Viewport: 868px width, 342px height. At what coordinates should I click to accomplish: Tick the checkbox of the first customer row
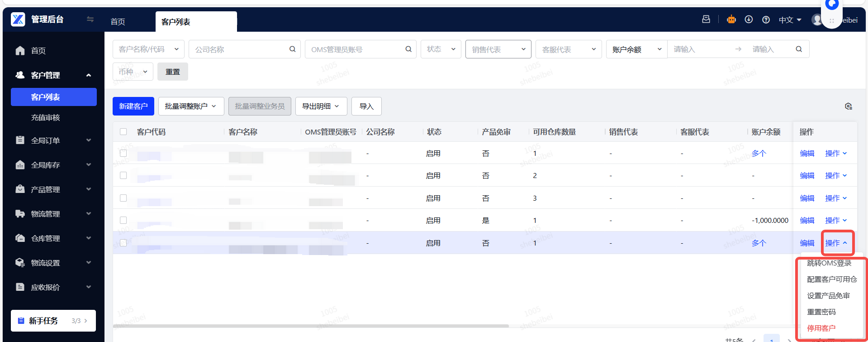[x=123, y=153]
